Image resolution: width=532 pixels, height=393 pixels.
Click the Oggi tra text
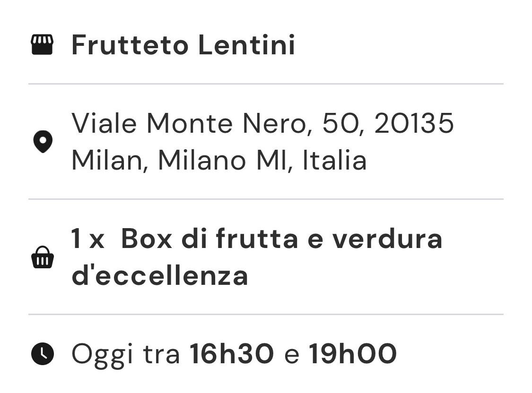[x=125, y=354]
